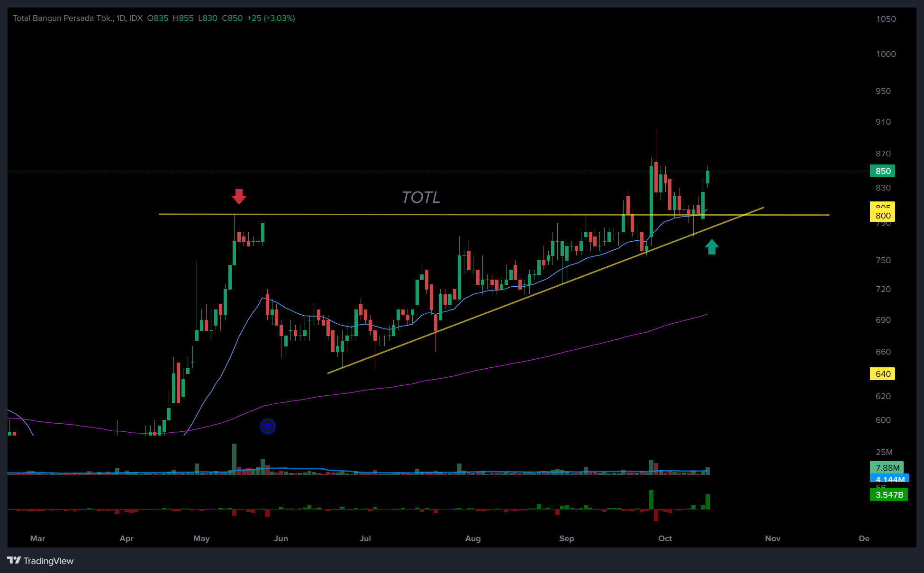Screen dimensions: 924x573
Task: Click the tall red candle wick near 910
Action: (656, 142)
